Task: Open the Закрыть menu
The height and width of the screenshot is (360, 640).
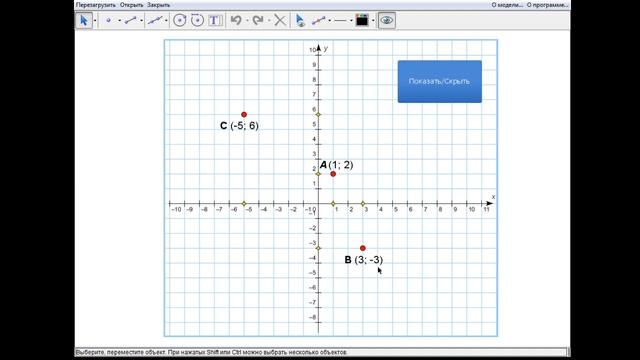Action: pyautogui.click(x=158, y=5)
